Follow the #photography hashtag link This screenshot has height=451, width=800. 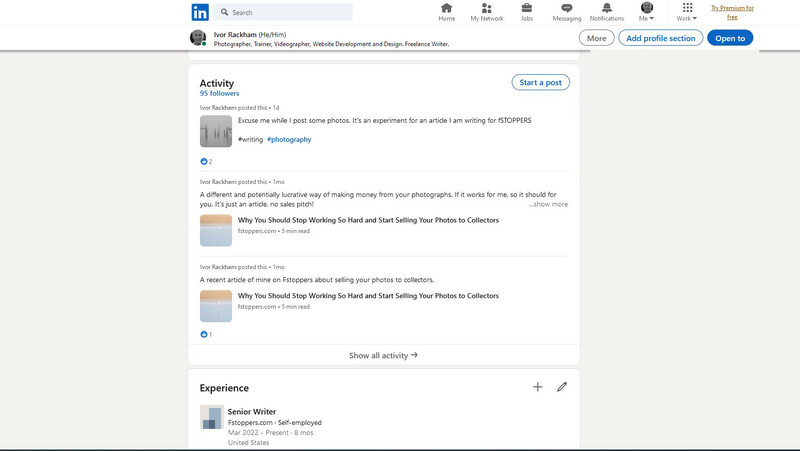289,139
